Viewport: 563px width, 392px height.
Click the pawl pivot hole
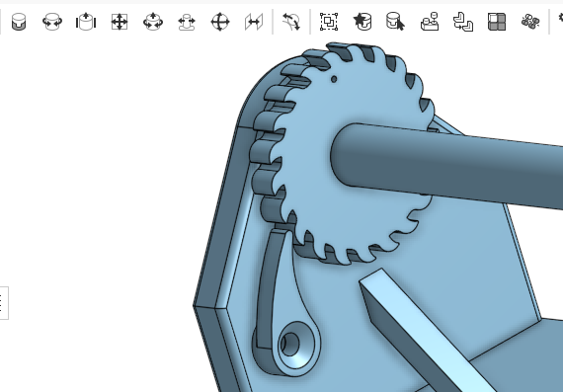(x=289, y=344)
